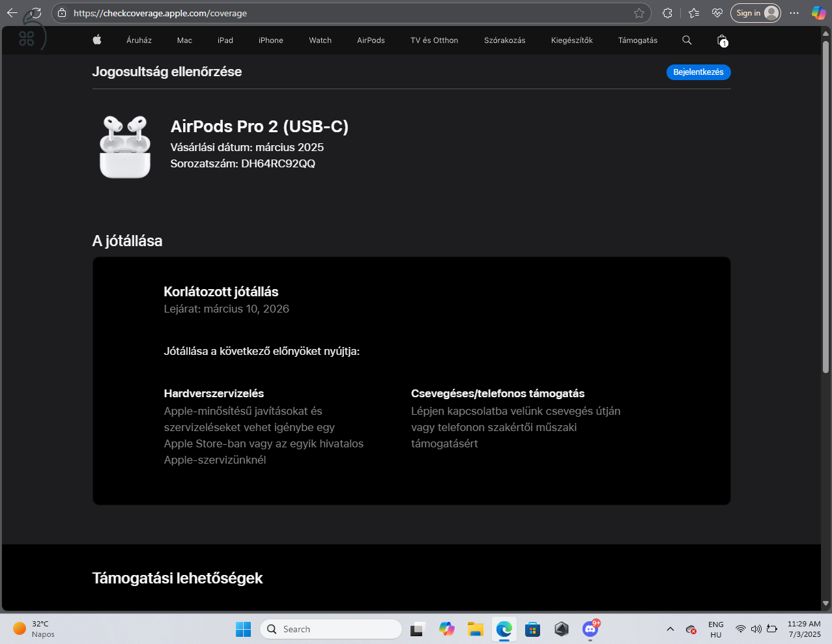Viewport: 832px width, 644px height.
Task: Open the Áruház menu
Action: (x=139, y=40)
